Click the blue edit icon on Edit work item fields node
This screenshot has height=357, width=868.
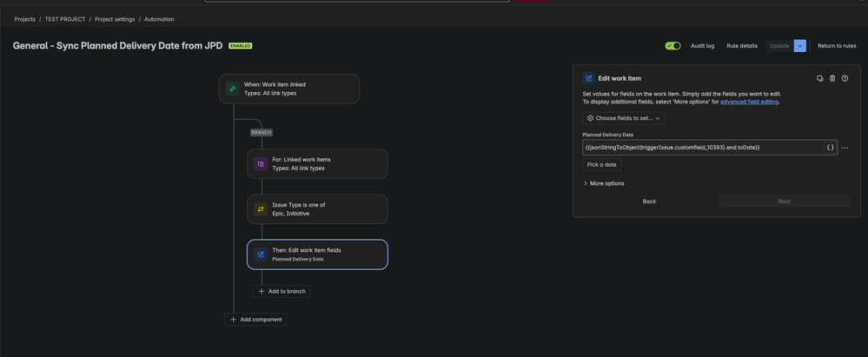(x=261, y=255)
